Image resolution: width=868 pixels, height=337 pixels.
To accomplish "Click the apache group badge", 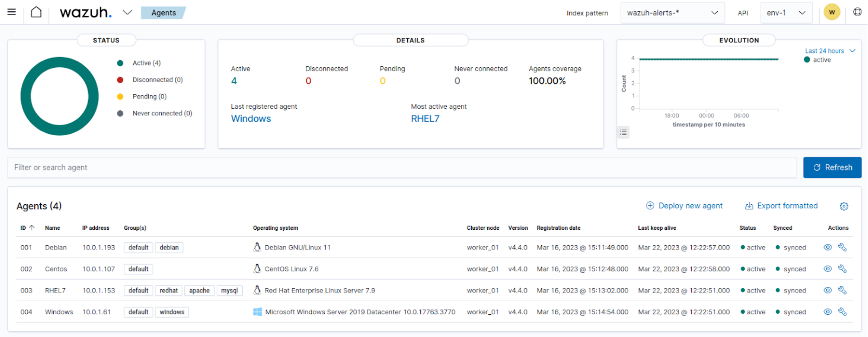I will 199,291.
